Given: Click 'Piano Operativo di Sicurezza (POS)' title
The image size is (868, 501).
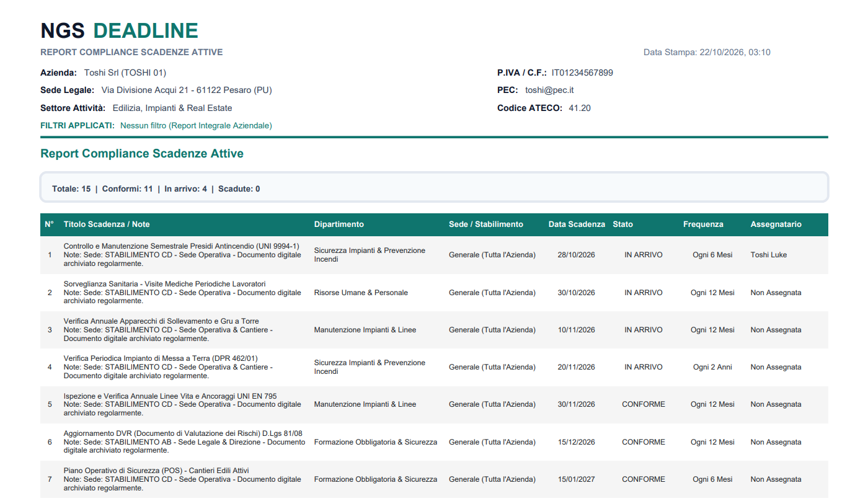Looking at the screenshot, I should 156,471.
